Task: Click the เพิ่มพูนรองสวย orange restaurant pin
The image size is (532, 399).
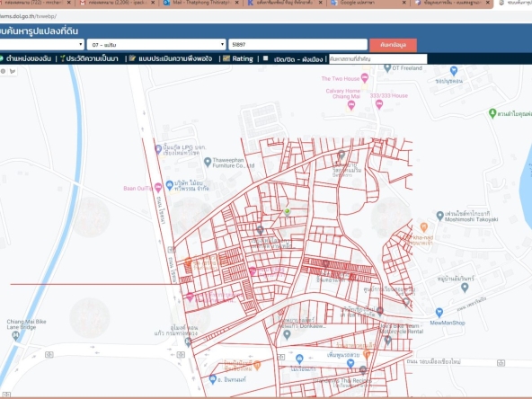Action: coord(367,354)
